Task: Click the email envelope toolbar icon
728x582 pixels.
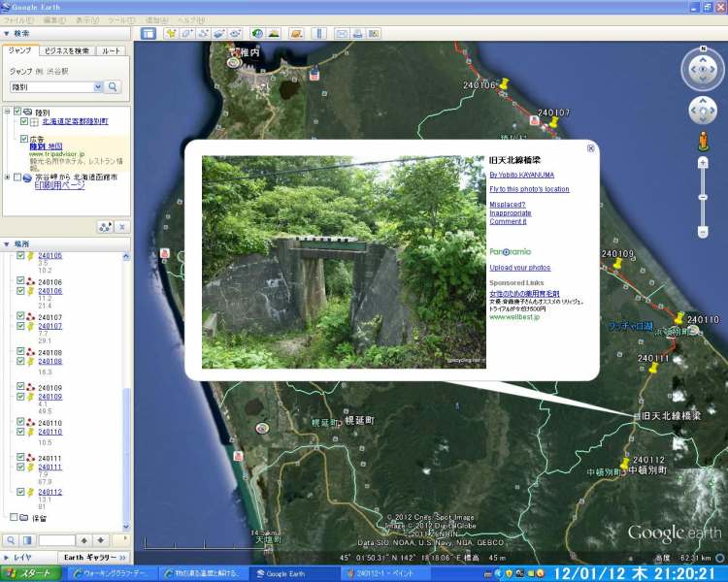Action: click(342, 33)
